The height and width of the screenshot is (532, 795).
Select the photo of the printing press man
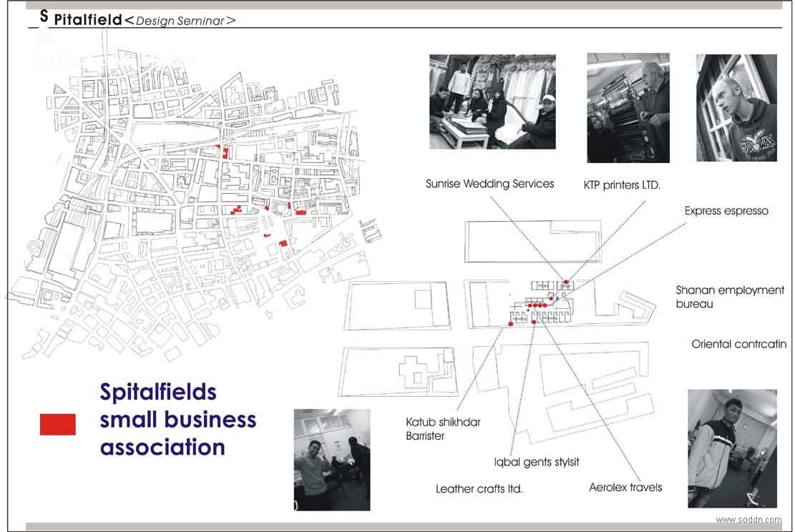click(628, 108)
